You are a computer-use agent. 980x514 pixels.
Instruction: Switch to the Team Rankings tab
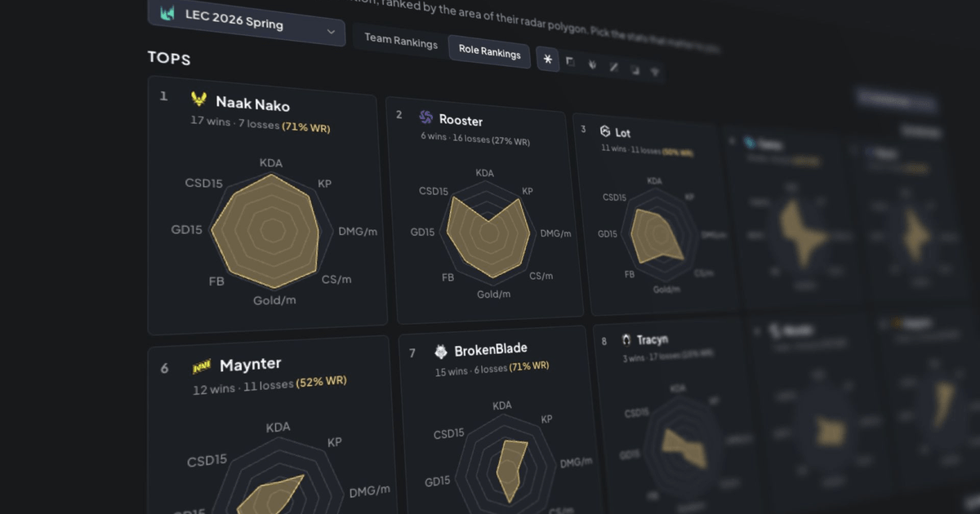click(x=401, y=43)
